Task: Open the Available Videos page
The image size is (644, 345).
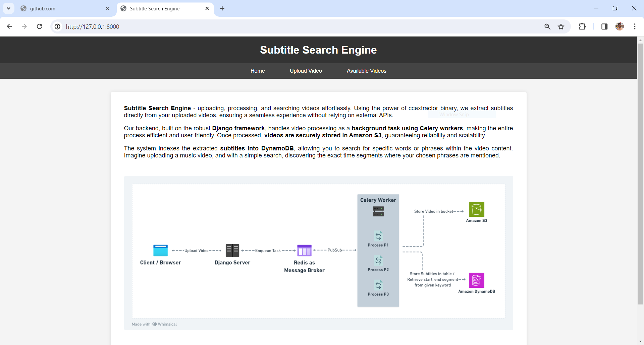Action: (x=367, y=71)
